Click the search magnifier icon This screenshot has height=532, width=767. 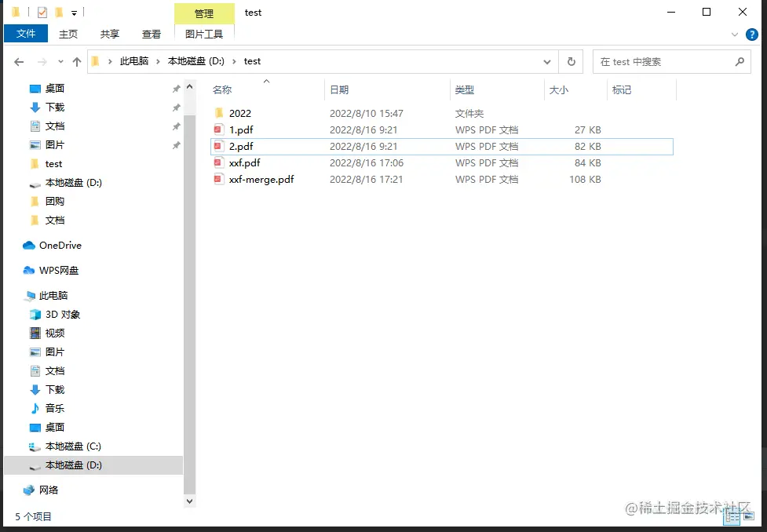tap(740, 62)
